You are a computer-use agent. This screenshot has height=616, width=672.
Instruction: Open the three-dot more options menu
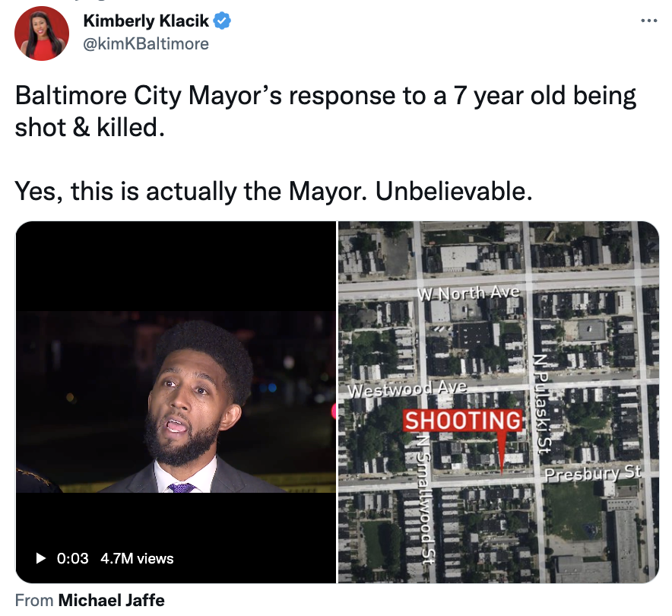[x=649, y=20]
